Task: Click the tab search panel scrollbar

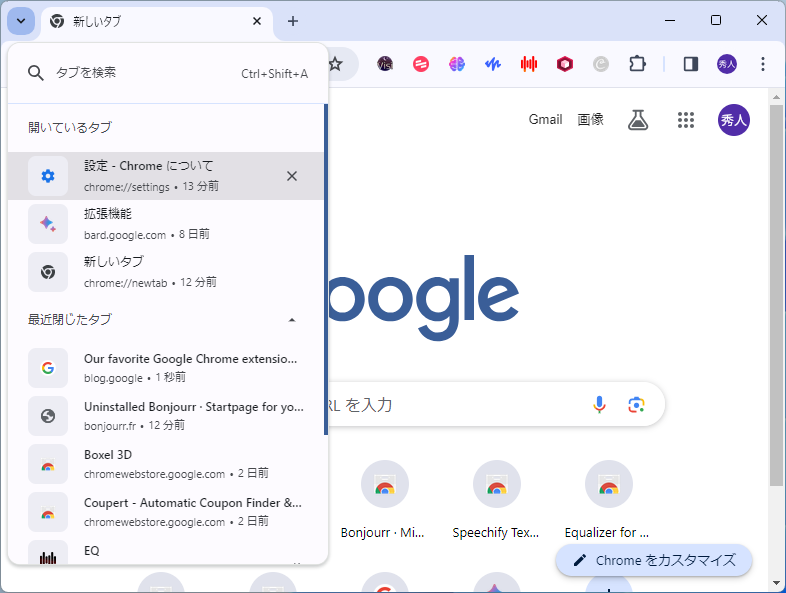Action: point(326,269)
